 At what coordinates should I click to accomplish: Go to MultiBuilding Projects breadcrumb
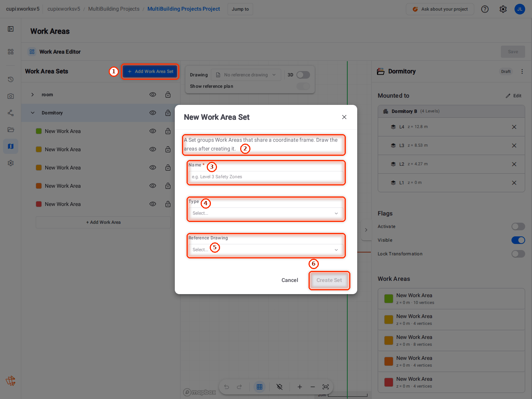coord(114,9)
